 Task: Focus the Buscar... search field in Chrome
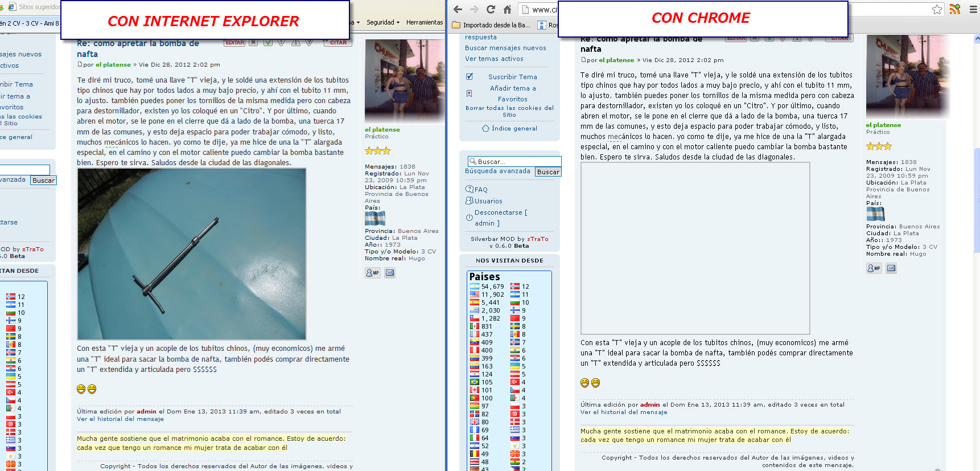(514, 162)
